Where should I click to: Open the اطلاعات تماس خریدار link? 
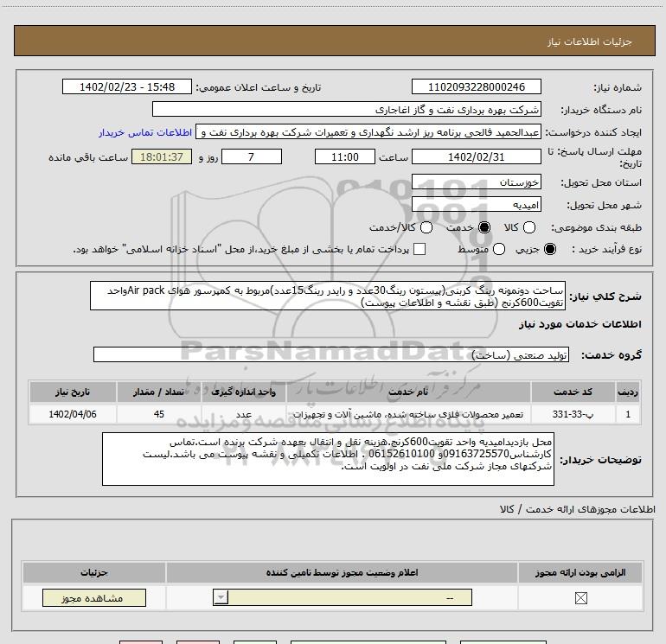145,132
